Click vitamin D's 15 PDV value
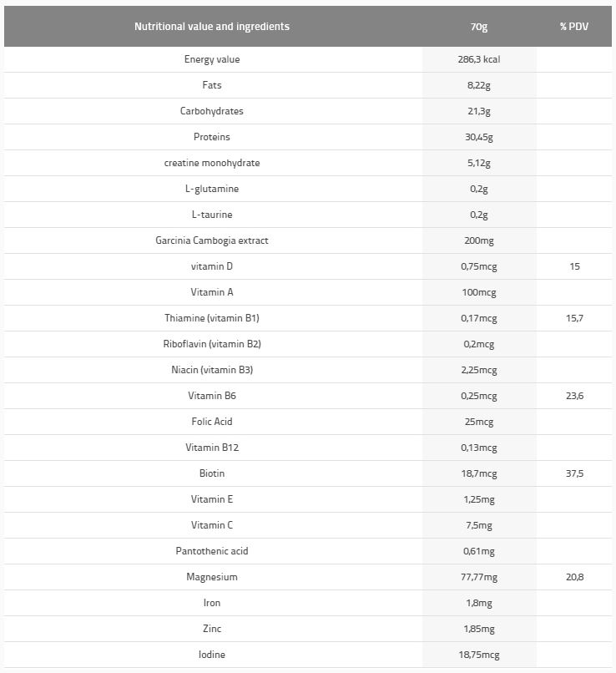 [x=574, y=266]
